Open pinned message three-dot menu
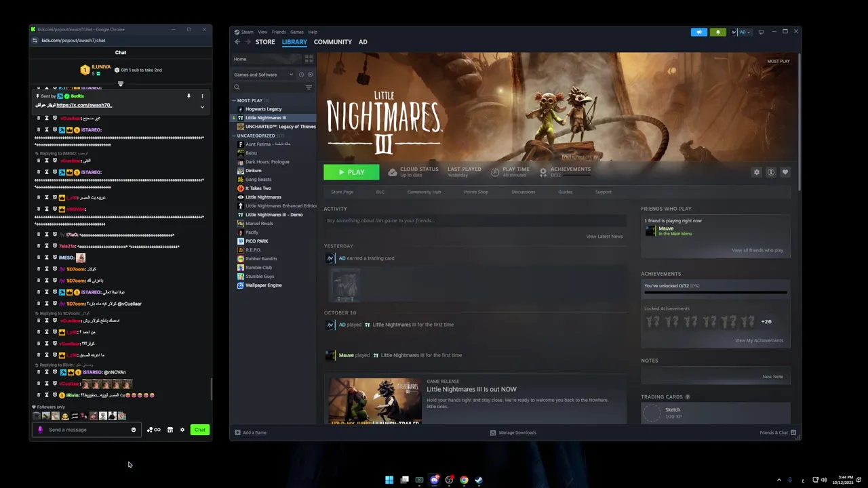This screenshot has width=868, height=488. [202, 96]
